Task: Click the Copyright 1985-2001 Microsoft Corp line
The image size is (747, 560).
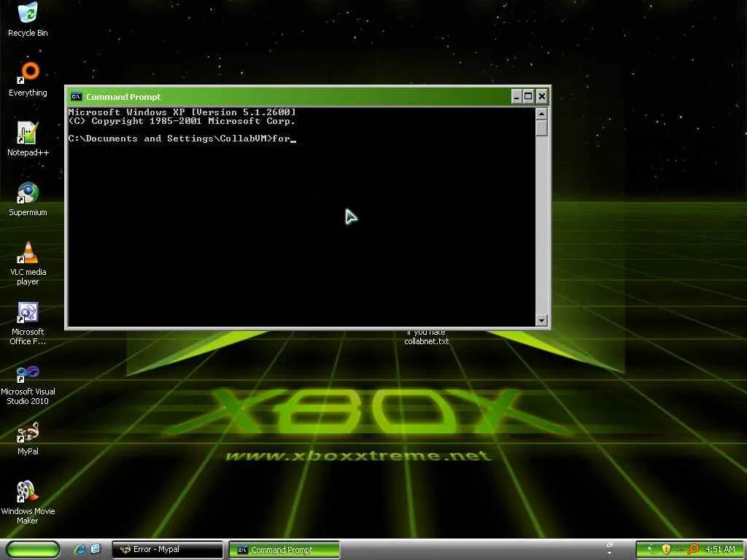Action: coord(182,121)
